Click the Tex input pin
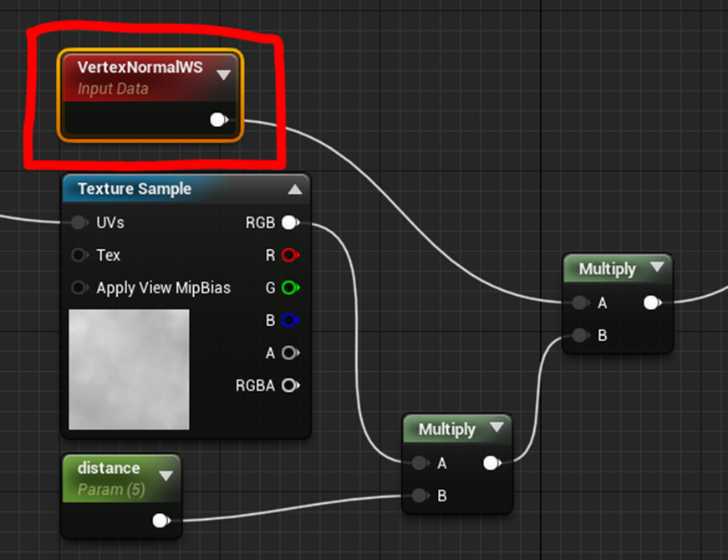This screenshot has height=560, width=728. (x=80, y=255)
